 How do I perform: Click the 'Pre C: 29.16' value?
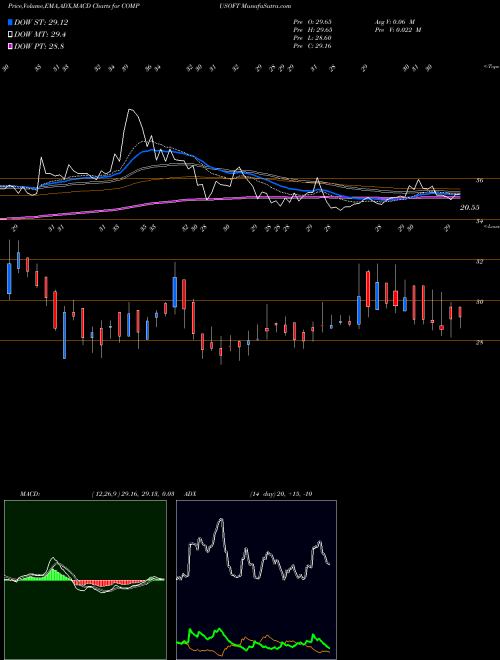tap(313, 46)
